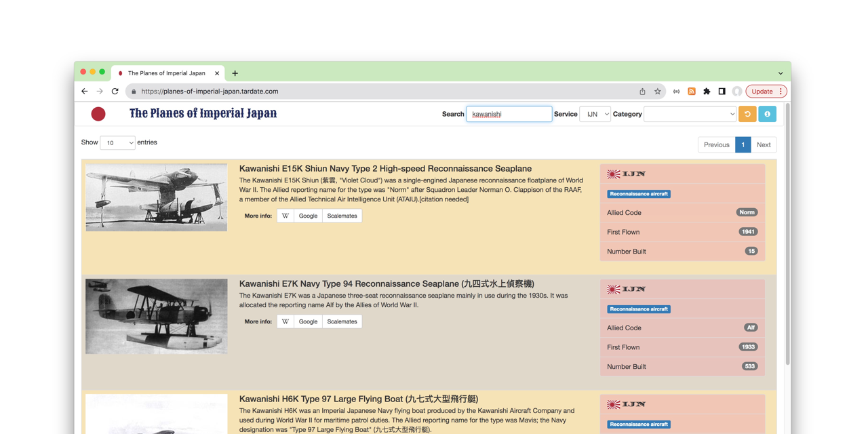Open the Wikipedia link for the Kawanishi E7K
Screen dimensions: 868x434
point(285,321)
